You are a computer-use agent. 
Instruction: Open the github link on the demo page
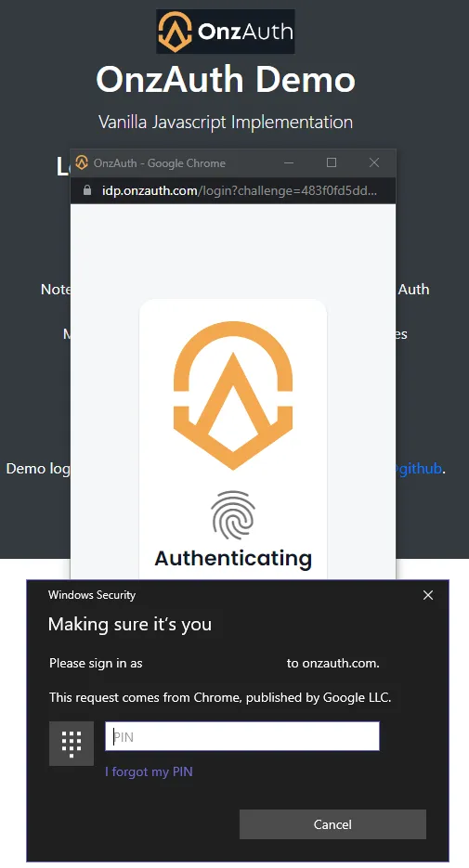point(420,468)
